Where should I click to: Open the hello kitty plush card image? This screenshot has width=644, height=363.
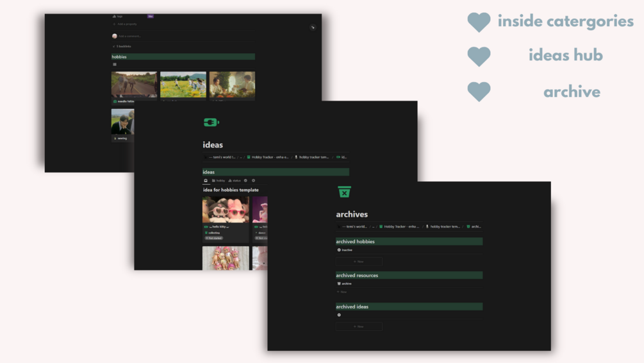click(226, 210)
